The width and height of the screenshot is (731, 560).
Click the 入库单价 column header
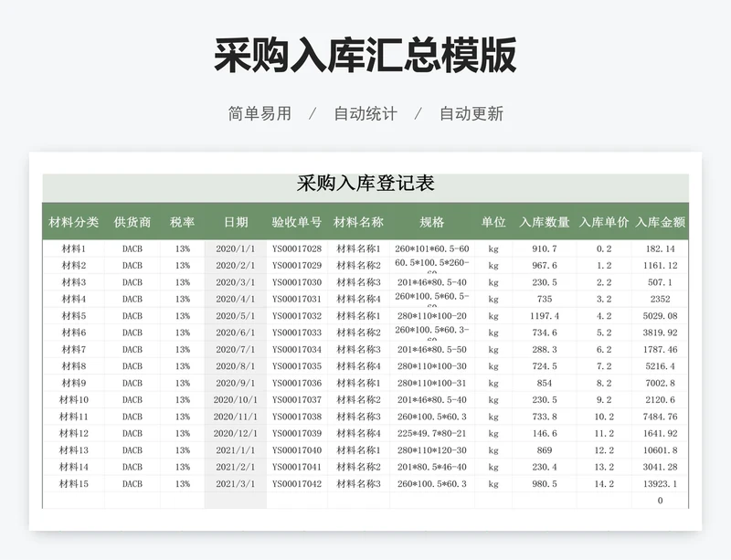click(x=604, y=222)
